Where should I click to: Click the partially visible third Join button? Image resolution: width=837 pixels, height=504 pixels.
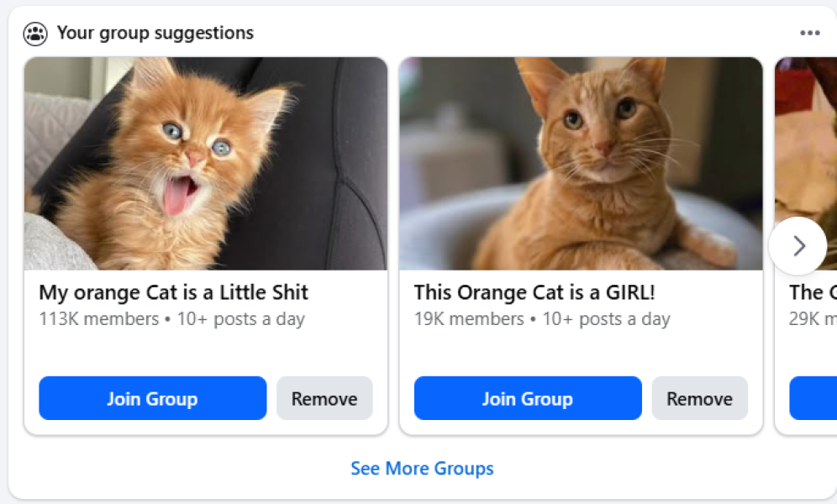(813, 398)
